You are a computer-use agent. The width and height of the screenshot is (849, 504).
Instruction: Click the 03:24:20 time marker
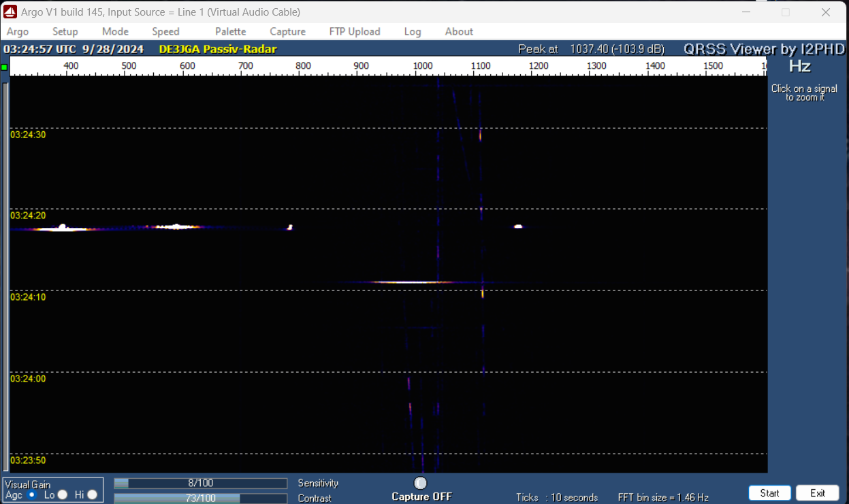(x=28, y=215)
